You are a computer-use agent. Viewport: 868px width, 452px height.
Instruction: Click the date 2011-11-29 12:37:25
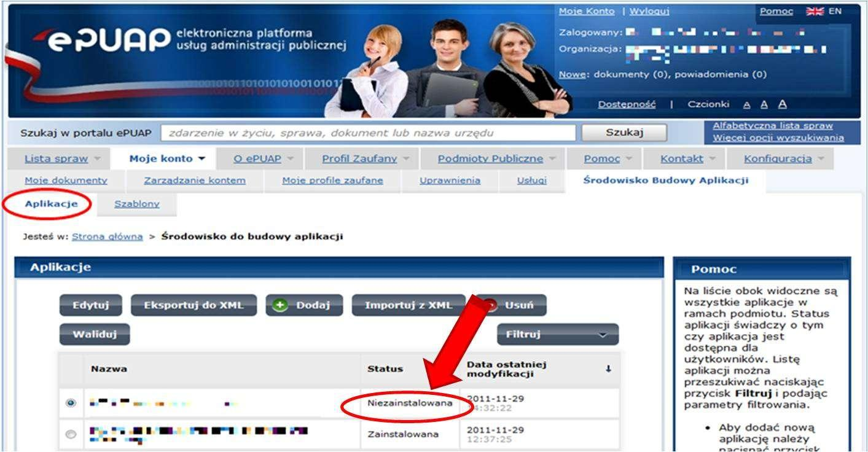click(495, 434)
